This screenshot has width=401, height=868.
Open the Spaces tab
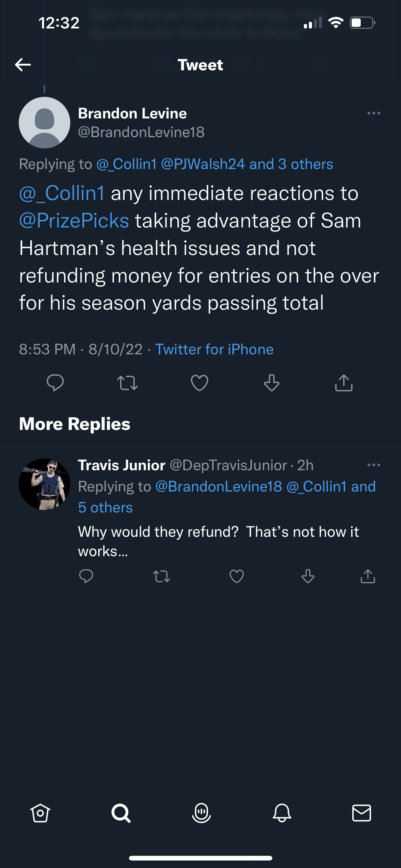pyautogui.click(x=201, y=813)
